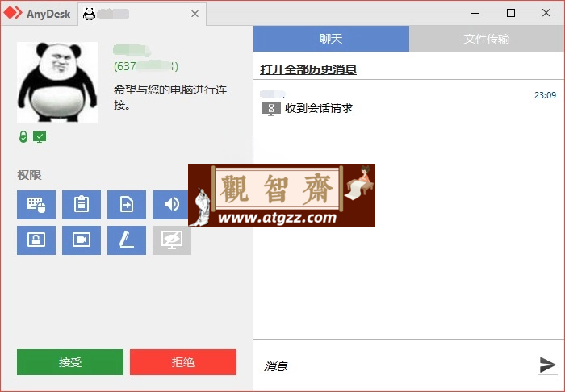Switch to the 聊天 chat tab
The height and width of the screenshot is (392, 565).
click(331, 39)
